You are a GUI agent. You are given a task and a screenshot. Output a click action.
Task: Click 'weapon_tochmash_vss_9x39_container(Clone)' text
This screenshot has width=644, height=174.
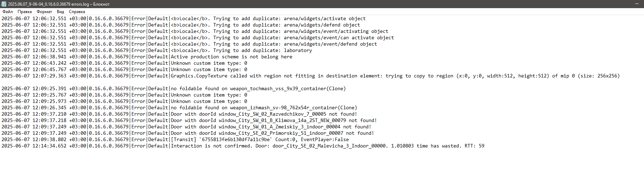point(288,89)
